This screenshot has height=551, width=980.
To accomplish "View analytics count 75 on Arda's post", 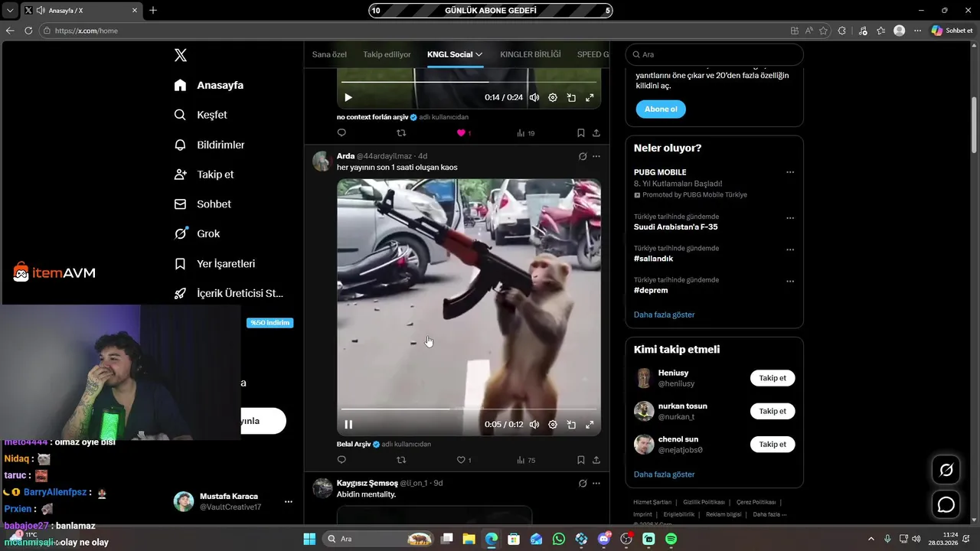I will click(x=525, y=460).
